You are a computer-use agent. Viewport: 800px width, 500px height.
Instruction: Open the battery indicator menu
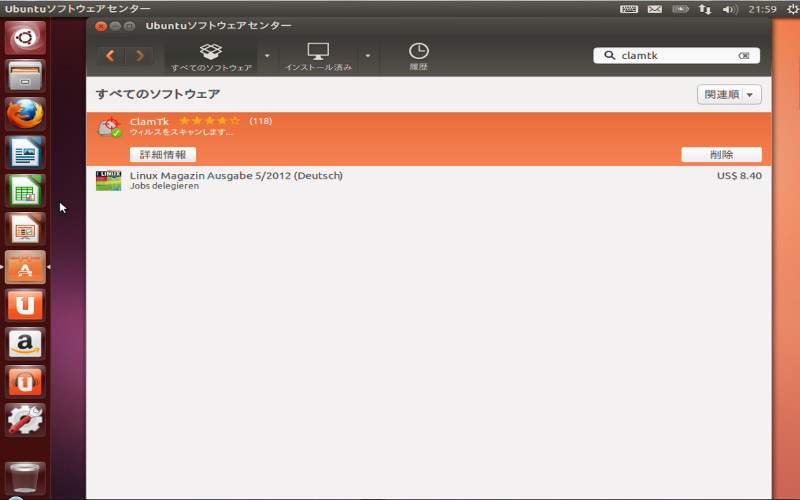[680, 9]
